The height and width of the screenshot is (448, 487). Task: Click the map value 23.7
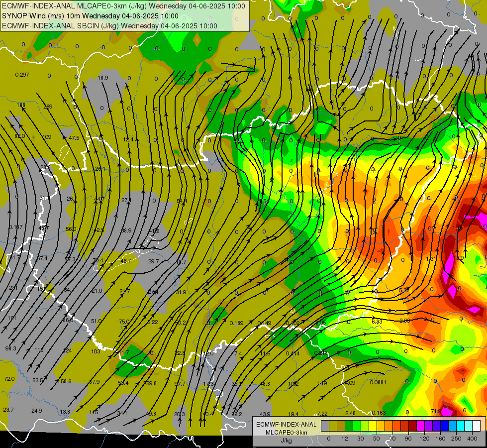click(x=8, y=410)
